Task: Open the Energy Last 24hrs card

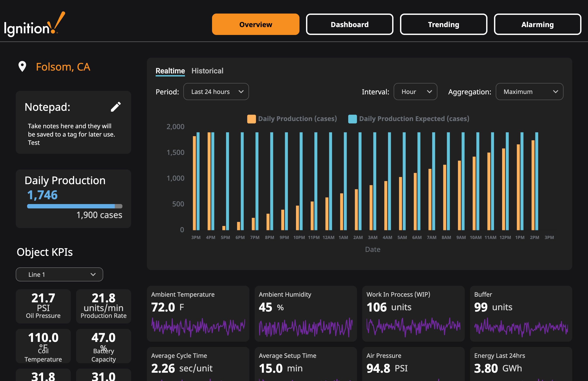Action: point(521,364)
